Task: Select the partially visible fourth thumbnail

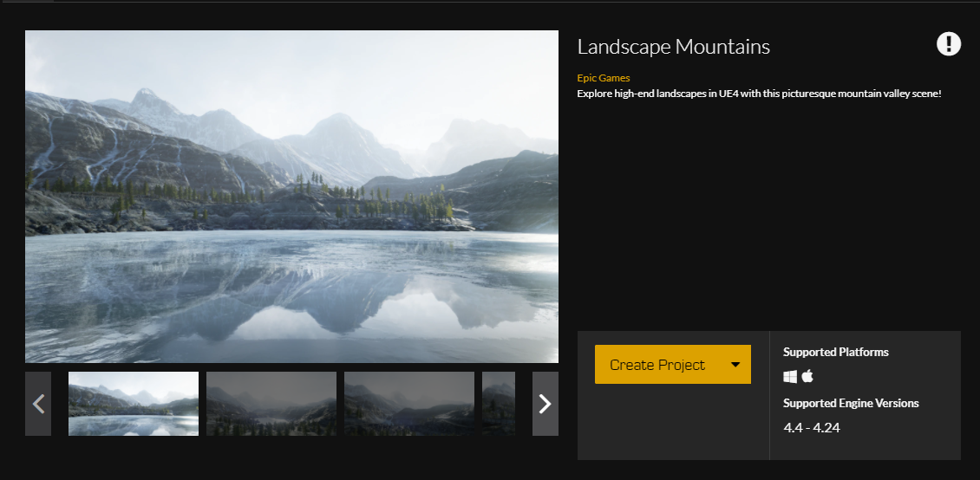Action: coord(499,404)
